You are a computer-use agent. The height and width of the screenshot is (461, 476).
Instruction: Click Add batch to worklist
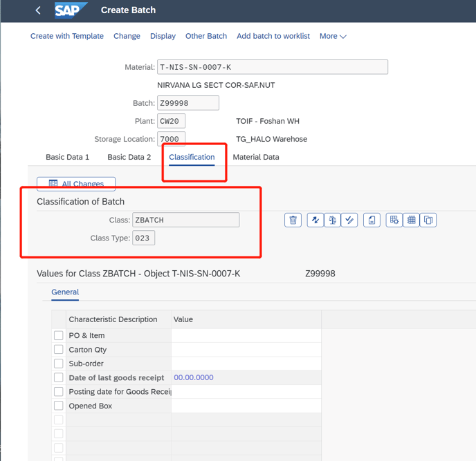coord(273,36)
